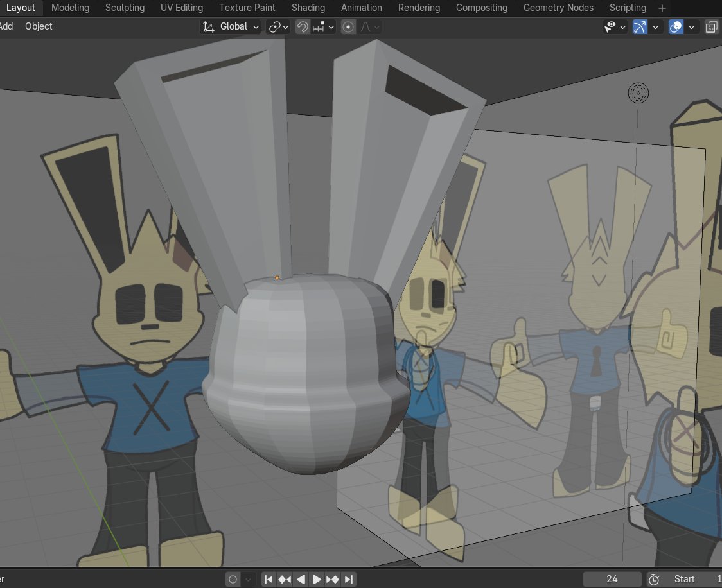
Task: Open the Scripting workspace tab
Action: click(x=628, y=8)
